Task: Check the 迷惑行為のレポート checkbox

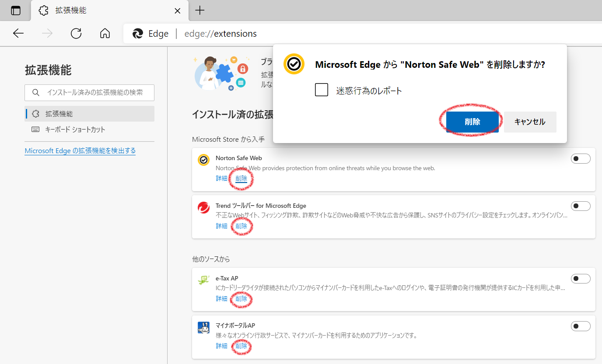Action: coord(322,90)
